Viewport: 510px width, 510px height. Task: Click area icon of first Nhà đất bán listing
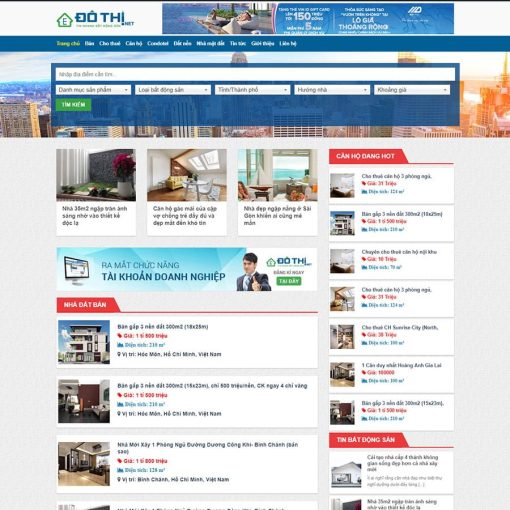[x=120, y=345]
